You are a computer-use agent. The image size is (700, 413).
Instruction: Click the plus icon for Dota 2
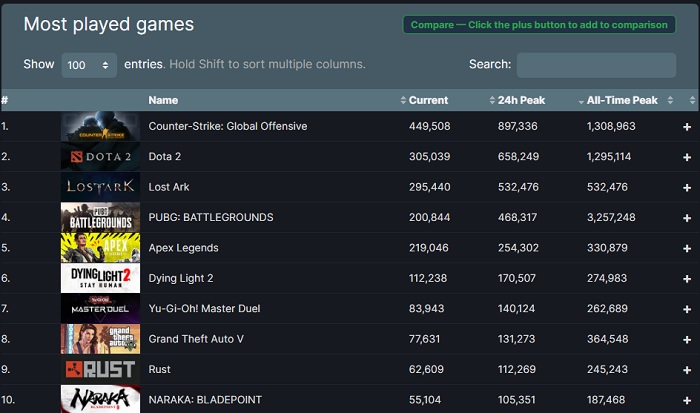coord(687,157)
